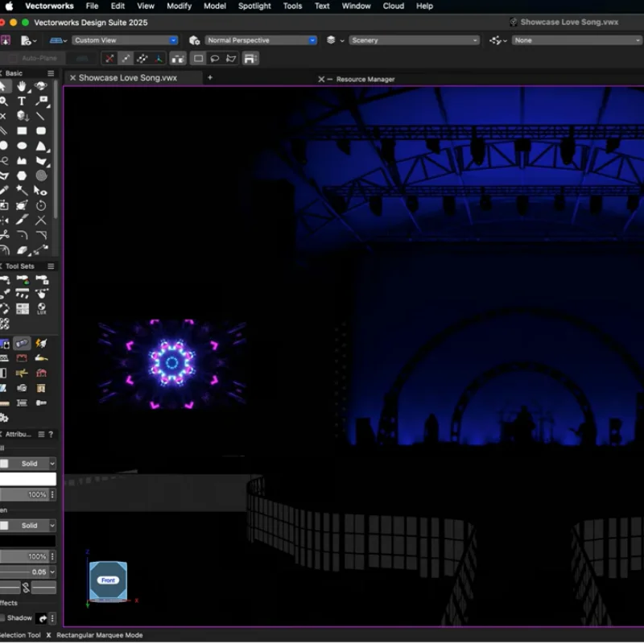The image size is (644, 644).
Task: Select the highlighted lighting device tool in Tool Sets
Action: pos(23,342)
